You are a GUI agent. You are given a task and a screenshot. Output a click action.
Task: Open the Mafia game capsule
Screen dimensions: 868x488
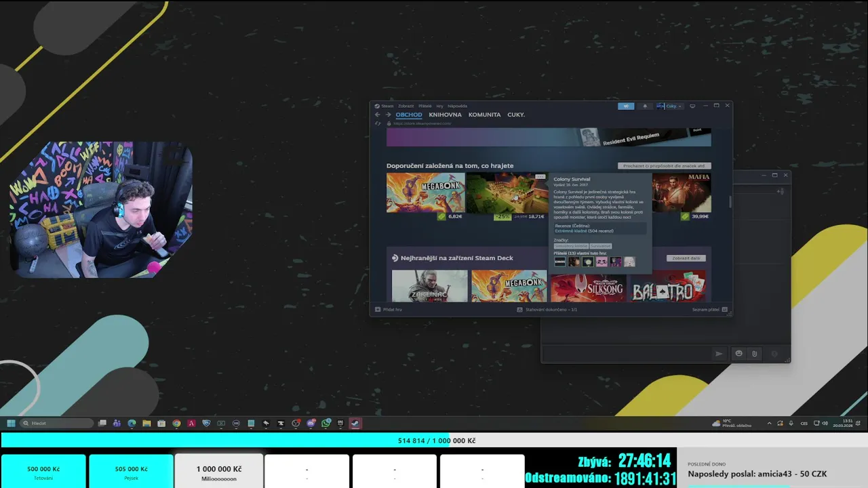point(682,192)
